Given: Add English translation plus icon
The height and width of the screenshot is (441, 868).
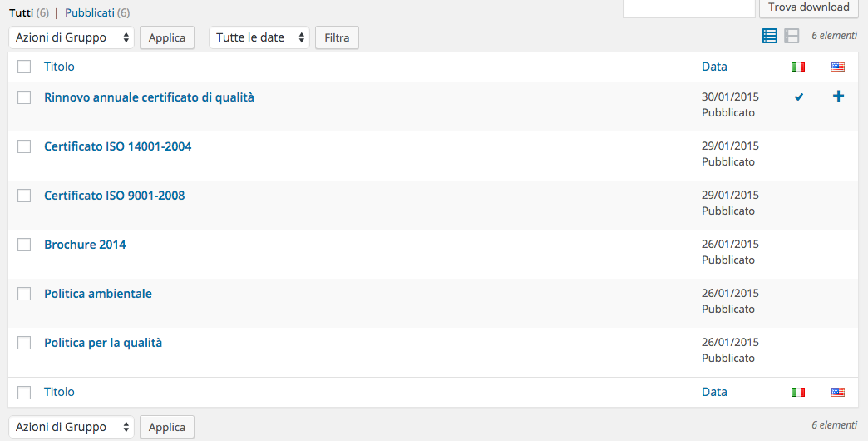Looking at the screenshot, I should 839,97.
